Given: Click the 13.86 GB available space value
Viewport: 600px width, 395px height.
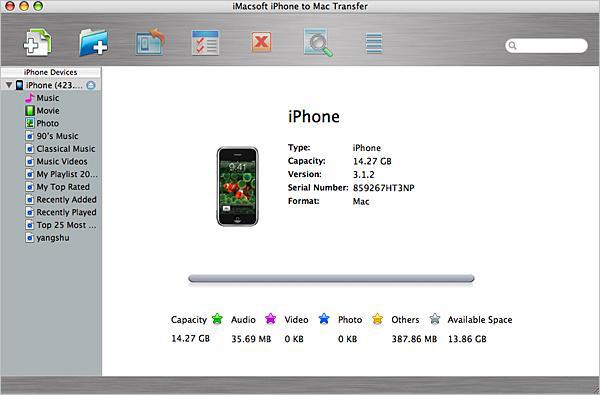Looking at the screenshot, I should pyautogui.click(x=467, y=339).
